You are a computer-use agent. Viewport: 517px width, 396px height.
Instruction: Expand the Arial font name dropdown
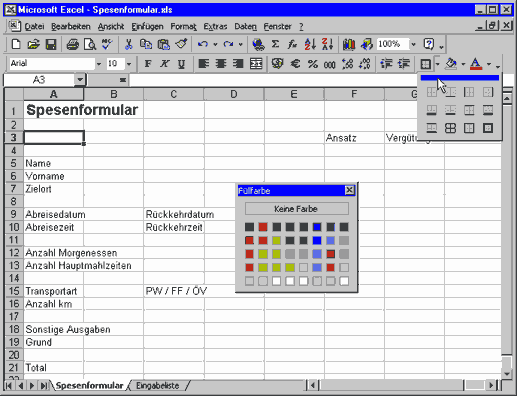(x=99, y=64)
